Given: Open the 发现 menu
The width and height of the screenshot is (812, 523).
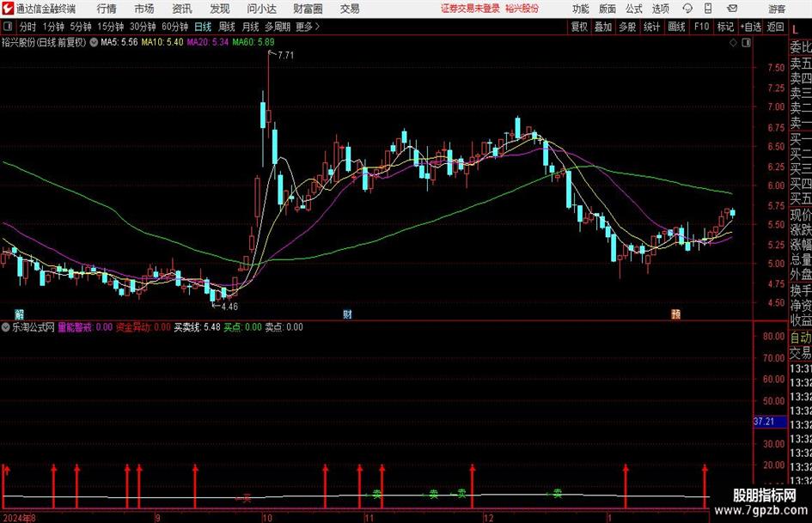Looking at the screenshot, I should (x=220, y=9).
